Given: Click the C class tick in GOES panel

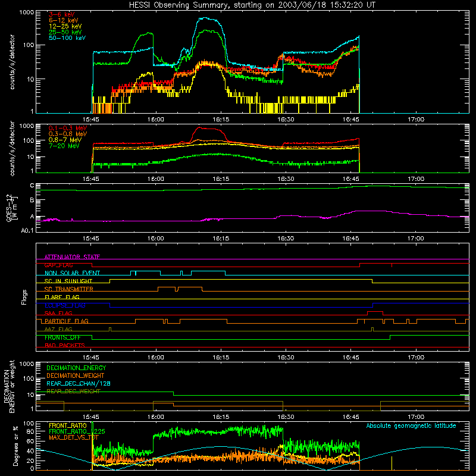Looking at the screenshot, I should click(x=32, y=186).
